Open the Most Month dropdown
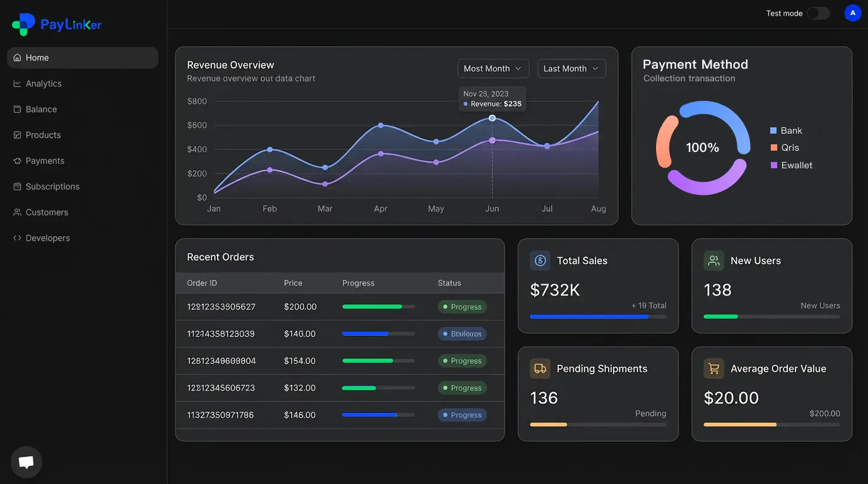This screenshot has height=484, width=868. pos(493,68)
